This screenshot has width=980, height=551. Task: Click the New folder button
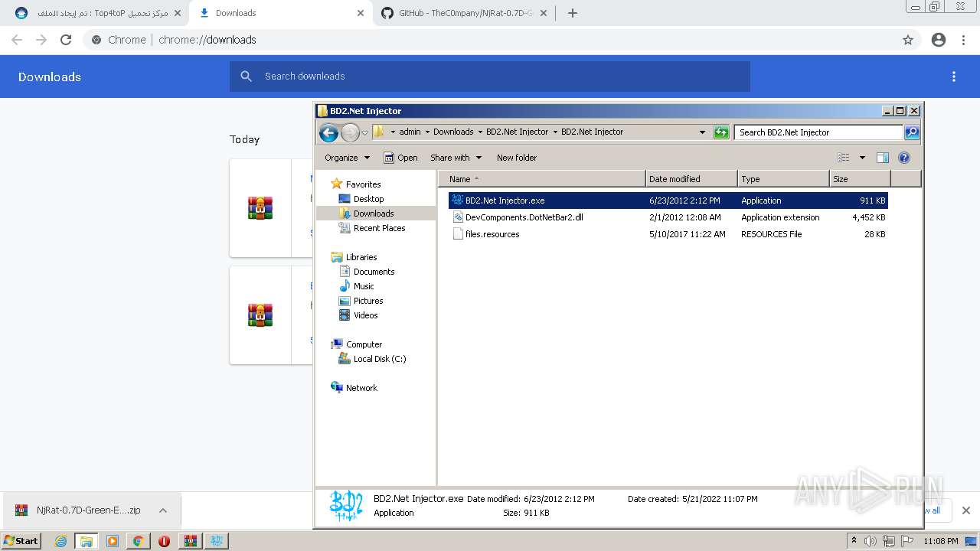(x=517, y=158)
